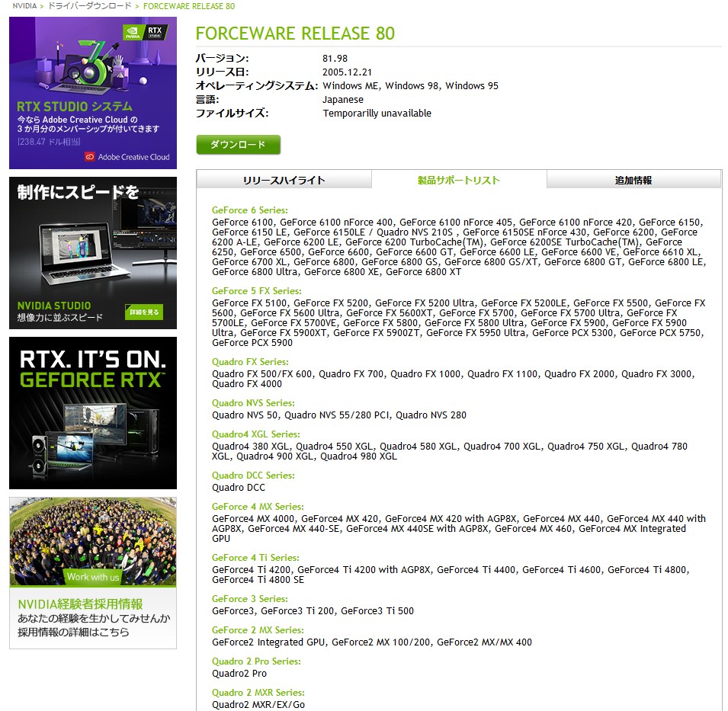
Task: Click FORCEWARE RELEASE 80 breadcrumb
Action: [189, 6]
